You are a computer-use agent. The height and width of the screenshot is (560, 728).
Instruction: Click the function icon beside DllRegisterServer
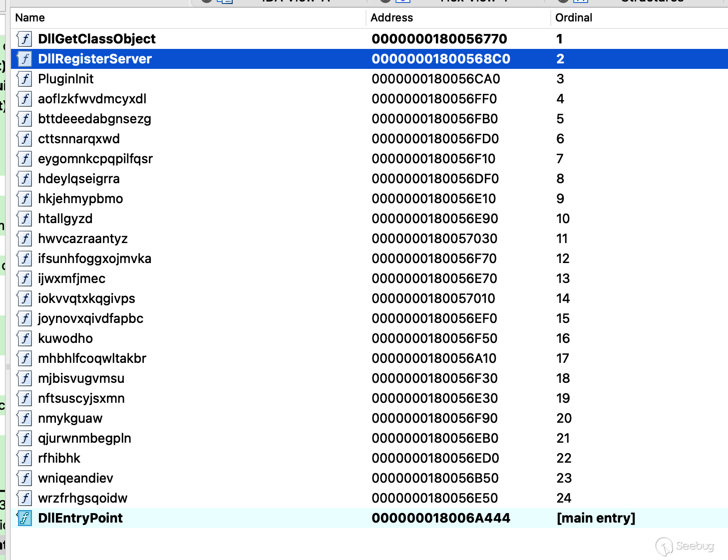point(24,58)
